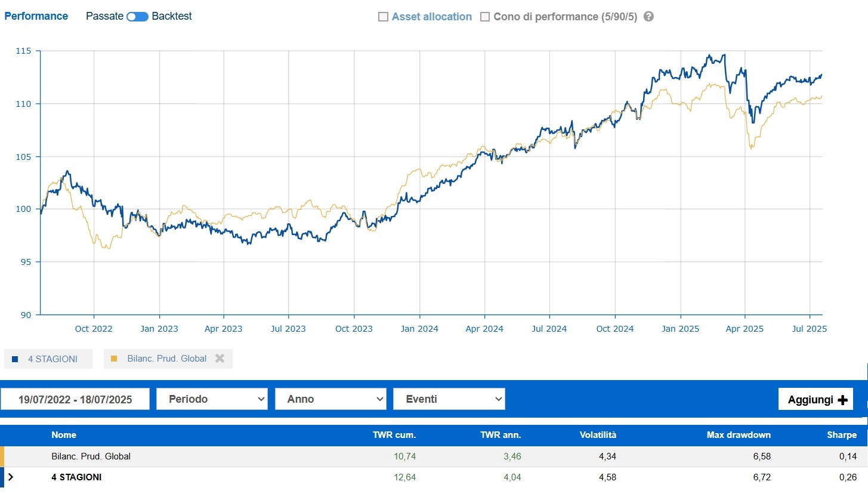The width and height of the screenshot is (868, 500).
Task: Toggle the Passate/Backtest switch
Action: (x=137, y=17)
